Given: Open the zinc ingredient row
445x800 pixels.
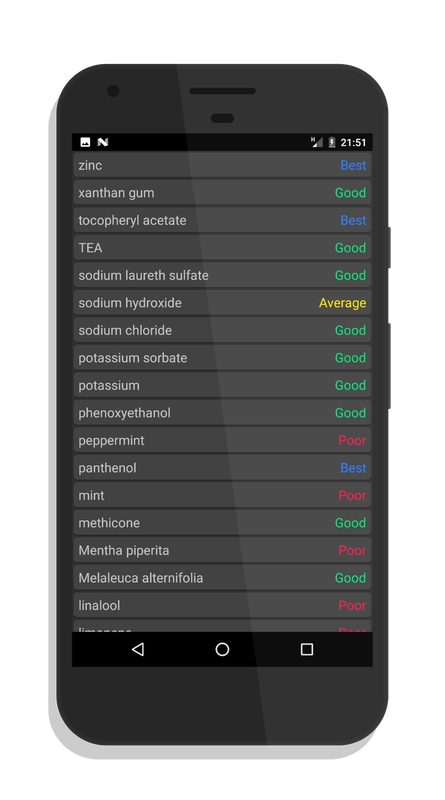Looking at the screenshot, I should click(222, 165).
